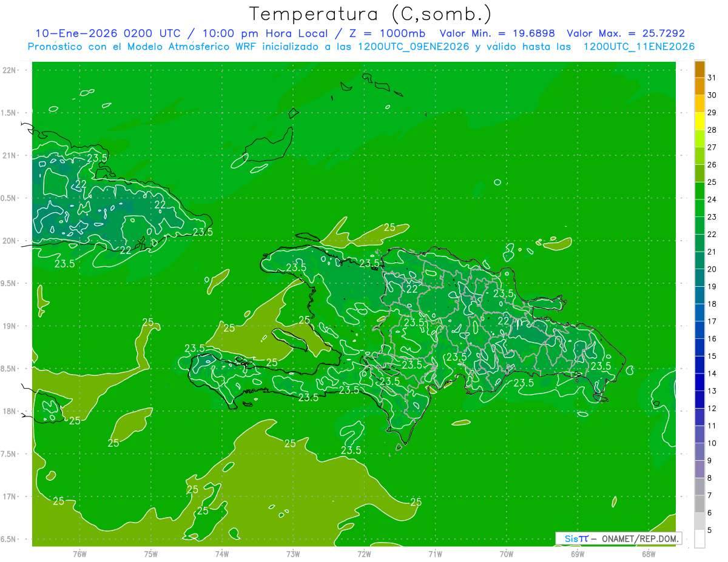Click the legend label "10"
This screenshot has width=728, height=562.
[712, 443]
